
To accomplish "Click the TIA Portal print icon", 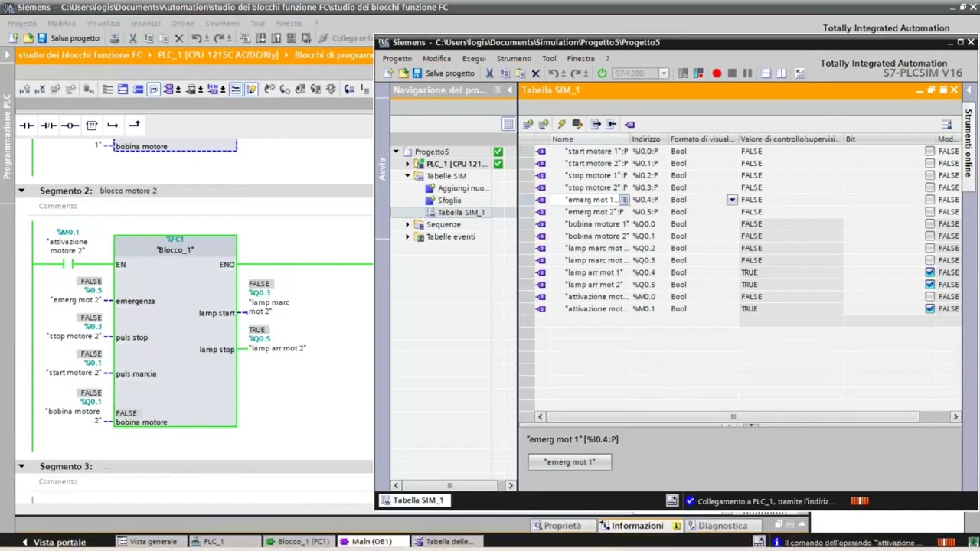I will tap(115, 38).
